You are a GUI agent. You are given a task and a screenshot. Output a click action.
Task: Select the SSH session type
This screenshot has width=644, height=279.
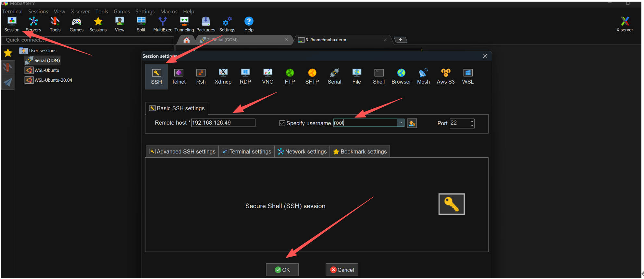(x=156, y=77)
